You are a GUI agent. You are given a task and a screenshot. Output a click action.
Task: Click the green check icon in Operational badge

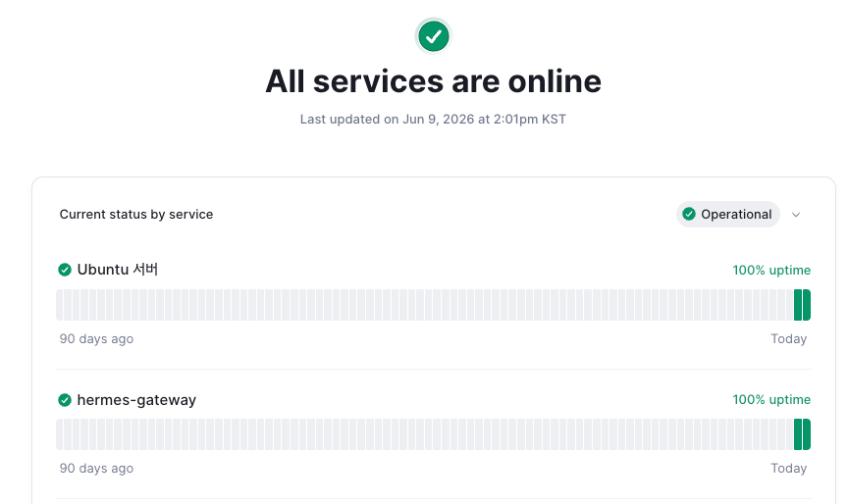(688, 214)
